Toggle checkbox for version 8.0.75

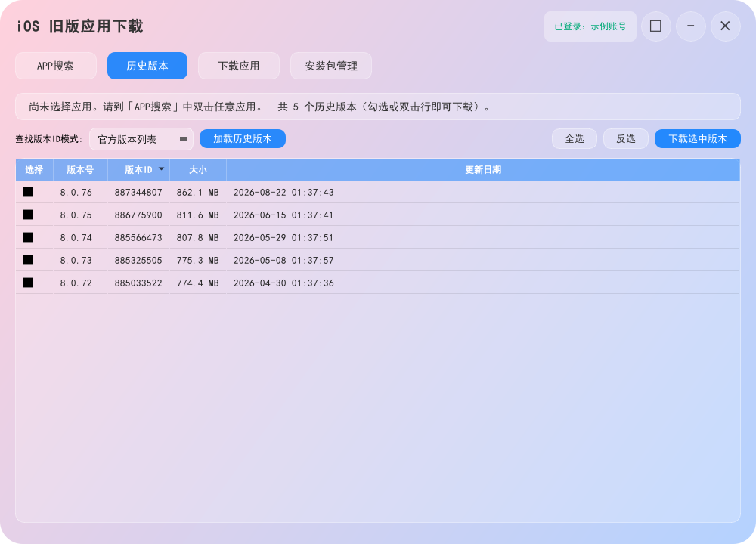[28, 215]
